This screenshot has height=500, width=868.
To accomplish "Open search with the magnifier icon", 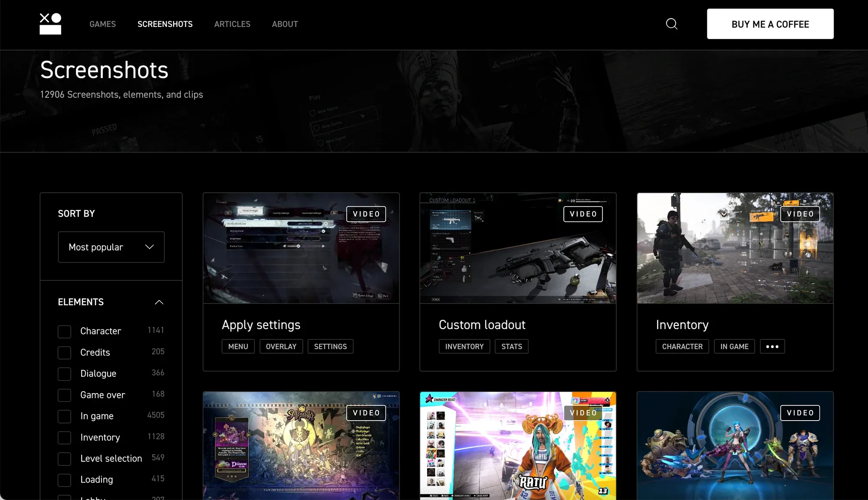I will click(x=671, y=24).
